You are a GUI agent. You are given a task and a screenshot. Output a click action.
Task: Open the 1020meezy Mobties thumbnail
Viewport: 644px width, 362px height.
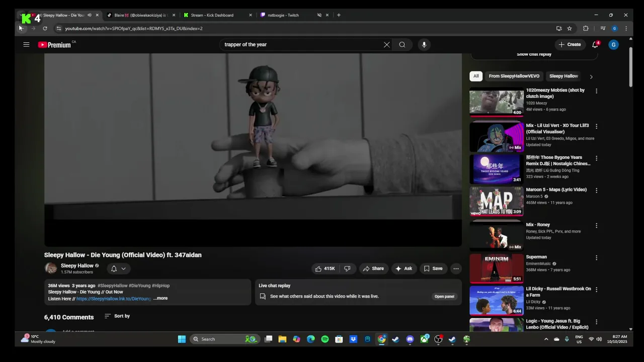coord(497,103)
